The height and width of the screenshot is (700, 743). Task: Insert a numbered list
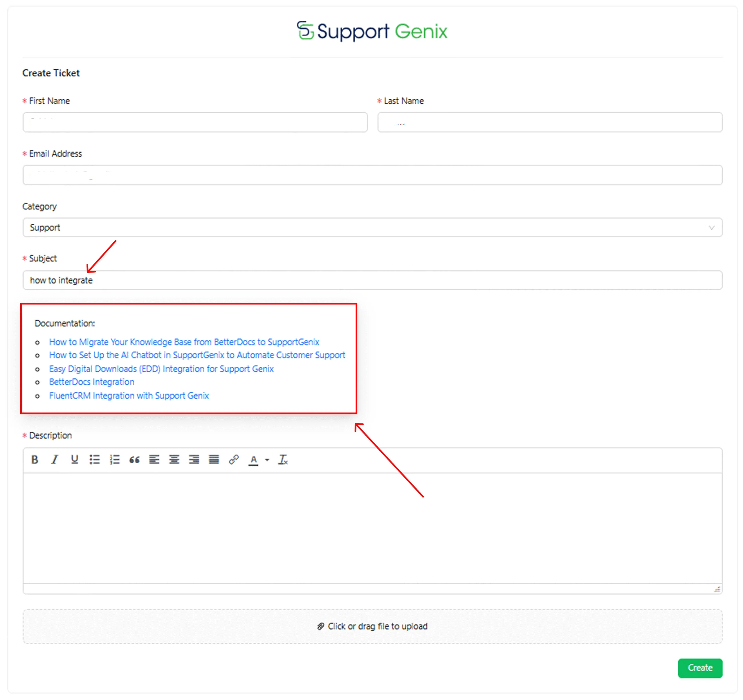tap(114, 459)
